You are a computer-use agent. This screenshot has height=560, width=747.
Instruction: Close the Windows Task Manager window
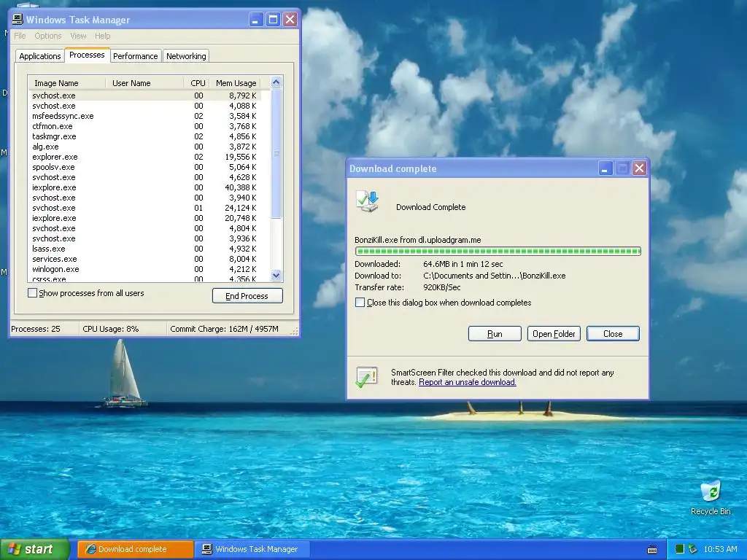290,20
